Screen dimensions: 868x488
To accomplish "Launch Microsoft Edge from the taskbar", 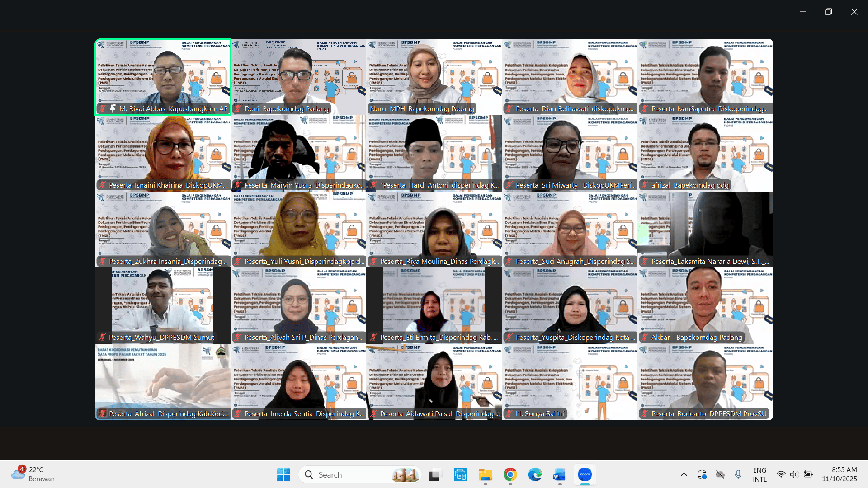I will tap(535, 474).
